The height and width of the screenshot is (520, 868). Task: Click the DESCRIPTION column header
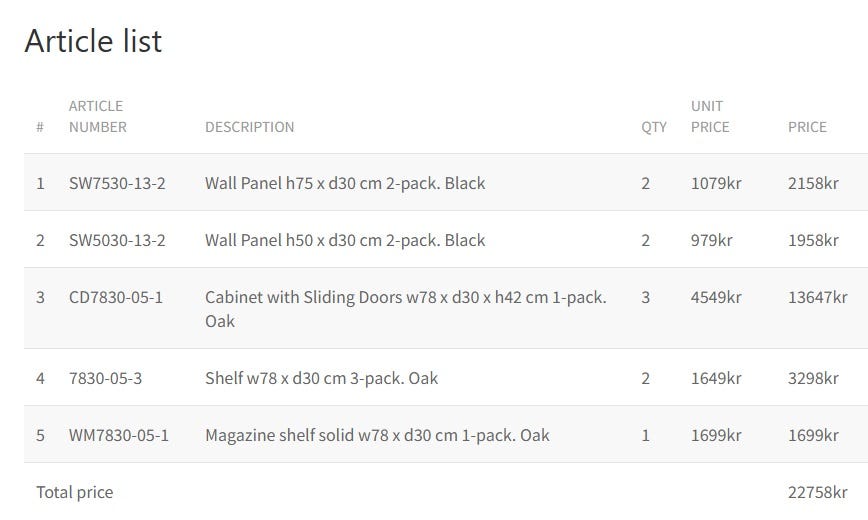(249, 127)
